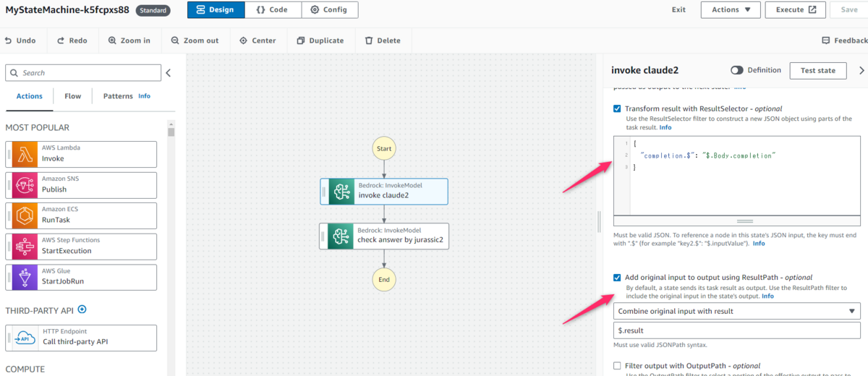Select the Actions tab
868x376 pixels.
(x=30, y=96)
